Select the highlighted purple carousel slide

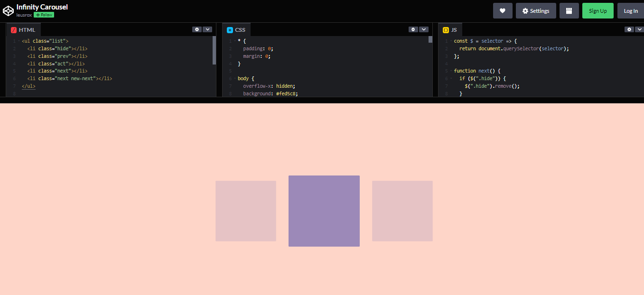click(x=324, y=211)
